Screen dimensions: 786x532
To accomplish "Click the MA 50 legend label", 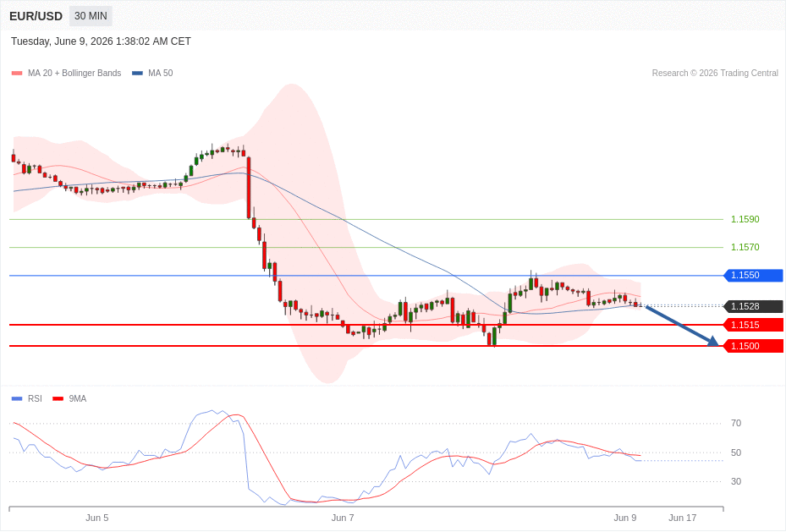I will (x=161, y=73).
